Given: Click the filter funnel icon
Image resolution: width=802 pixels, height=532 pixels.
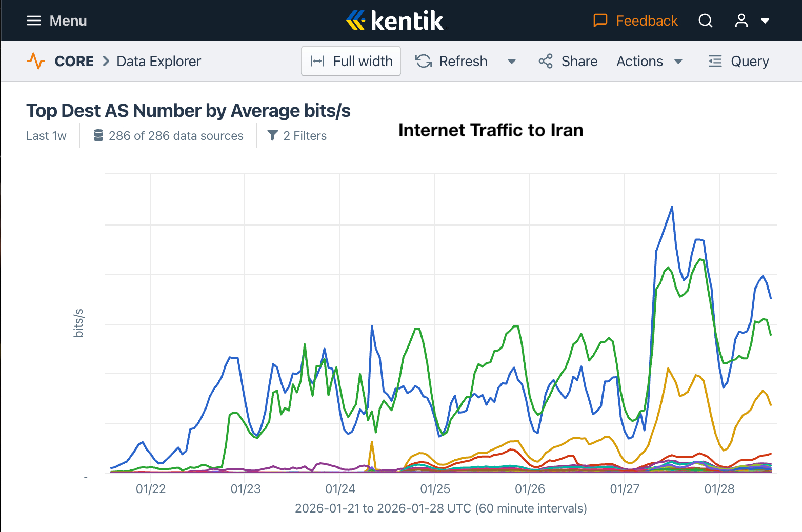Looking at the screenshot, I should [x=273, y=136].
